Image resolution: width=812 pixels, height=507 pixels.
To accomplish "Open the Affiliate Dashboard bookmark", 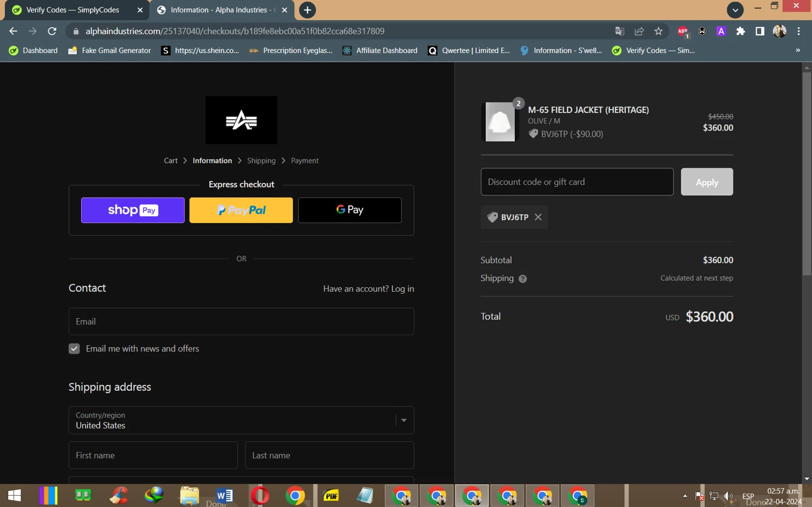I will 380,50.
